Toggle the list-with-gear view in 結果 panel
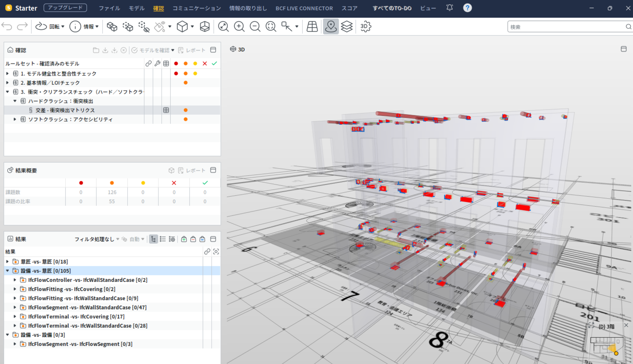The height and width of the screenshot is (364, 633). [172, 239]
